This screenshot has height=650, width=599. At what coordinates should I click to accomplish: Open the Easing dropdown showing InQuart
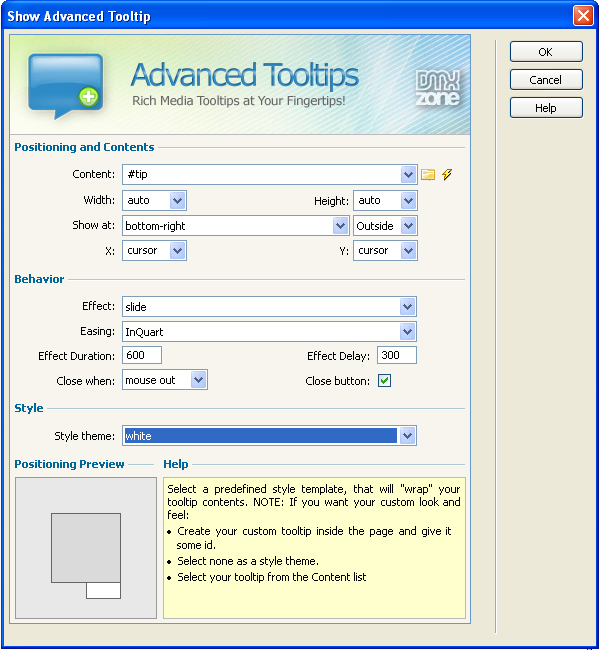[407, 332]
